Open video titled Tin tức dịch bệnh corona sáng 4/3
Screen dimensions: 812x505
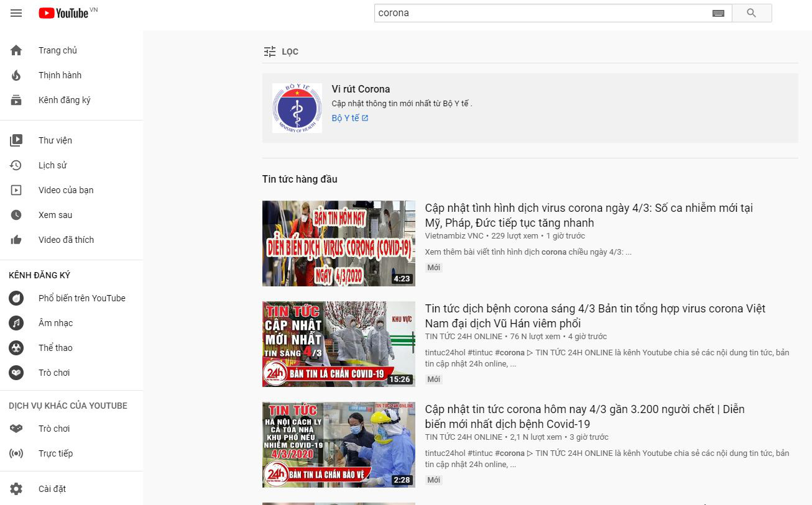pyautogui.click(x=595, y=316)
